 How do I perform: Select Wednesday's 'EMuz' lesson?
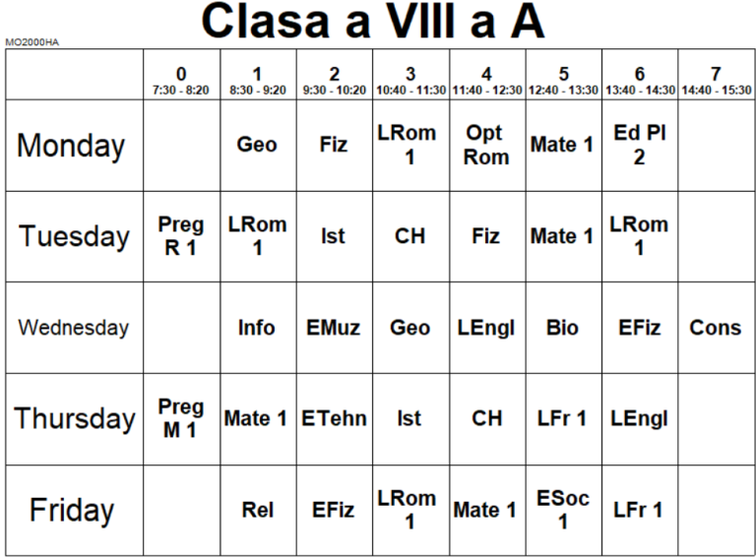334,328
